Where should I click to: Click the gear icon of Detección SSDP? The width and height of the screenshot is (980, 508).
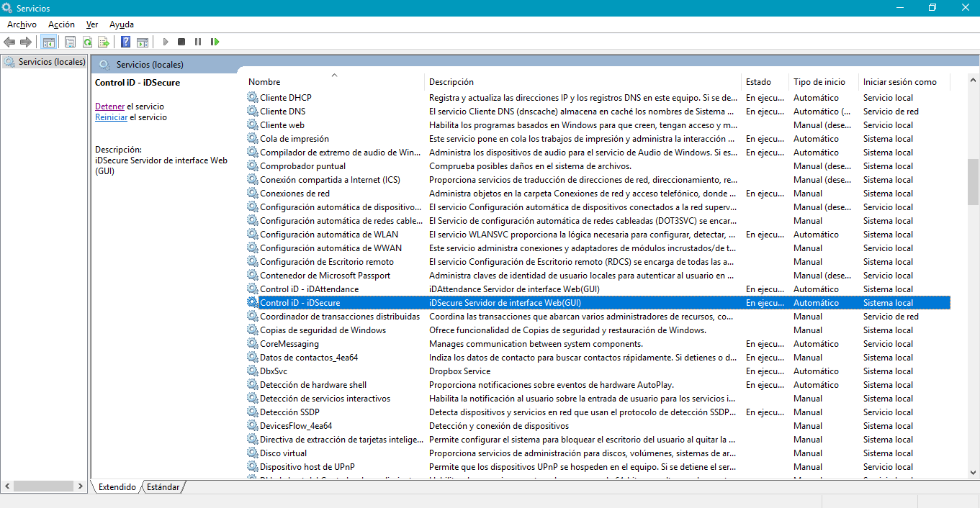(x=253, y=412)
